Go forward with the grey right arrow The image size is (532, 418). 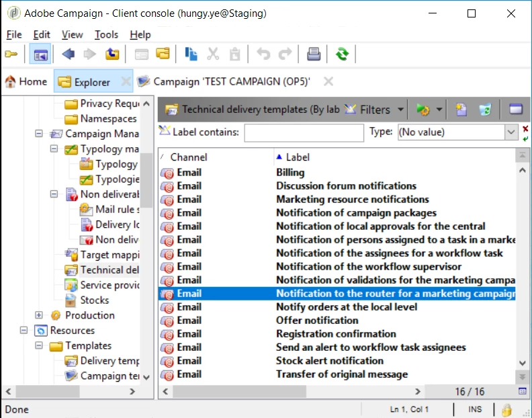[90, 54]
